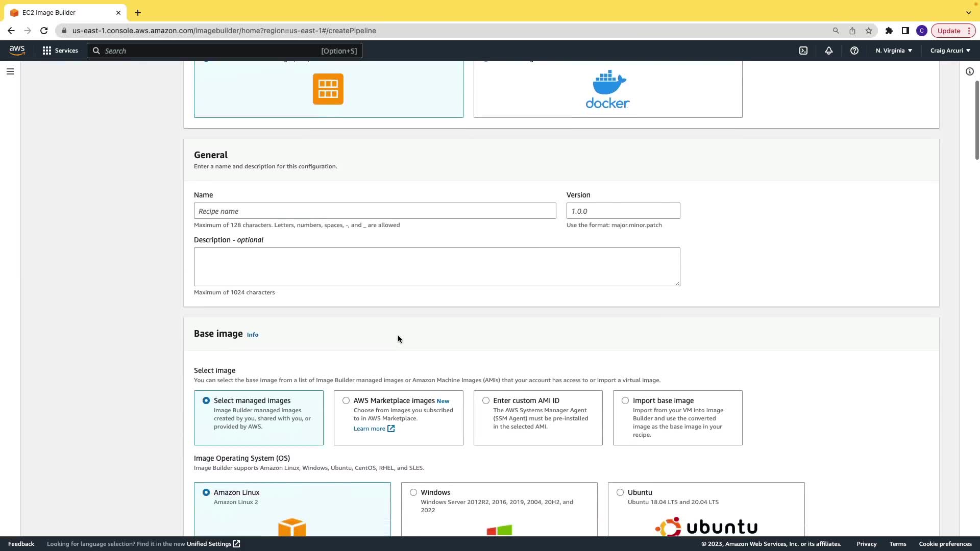The width and height of the screenshot is (980, 551).
Task: Open the AWS CloudShell icon
Action: tap(803, 51)
